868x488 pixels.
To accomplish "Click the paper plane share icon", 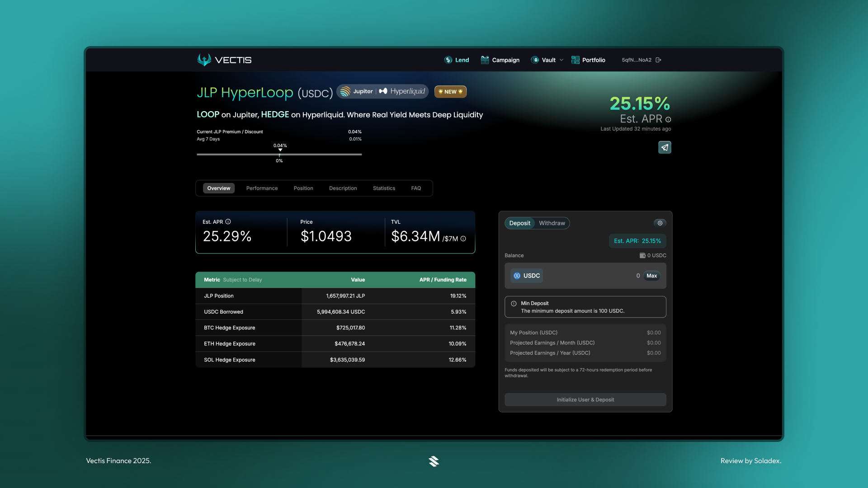I will point(665,147).
